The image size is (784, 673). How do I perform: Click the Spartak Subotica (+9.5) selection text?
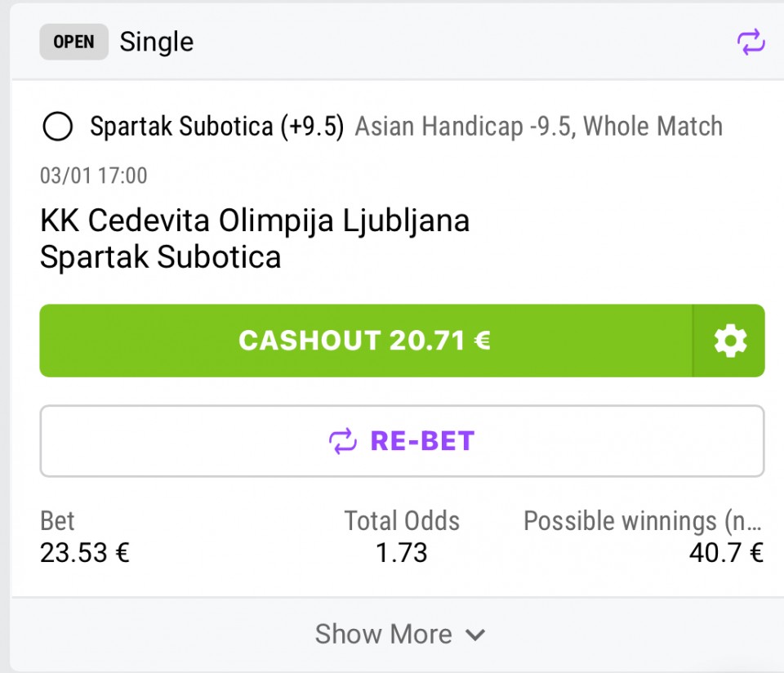216,127
